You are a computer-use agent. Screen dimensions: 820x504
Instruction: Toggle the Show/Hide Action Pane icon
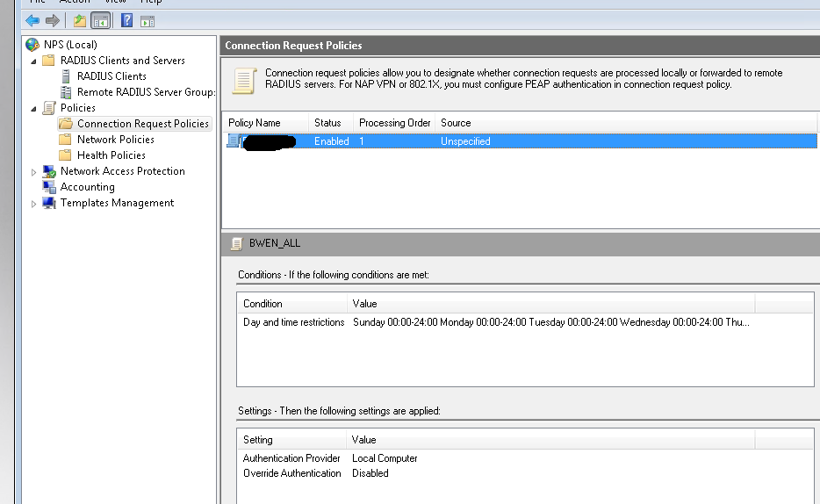(x=147, y=20)
